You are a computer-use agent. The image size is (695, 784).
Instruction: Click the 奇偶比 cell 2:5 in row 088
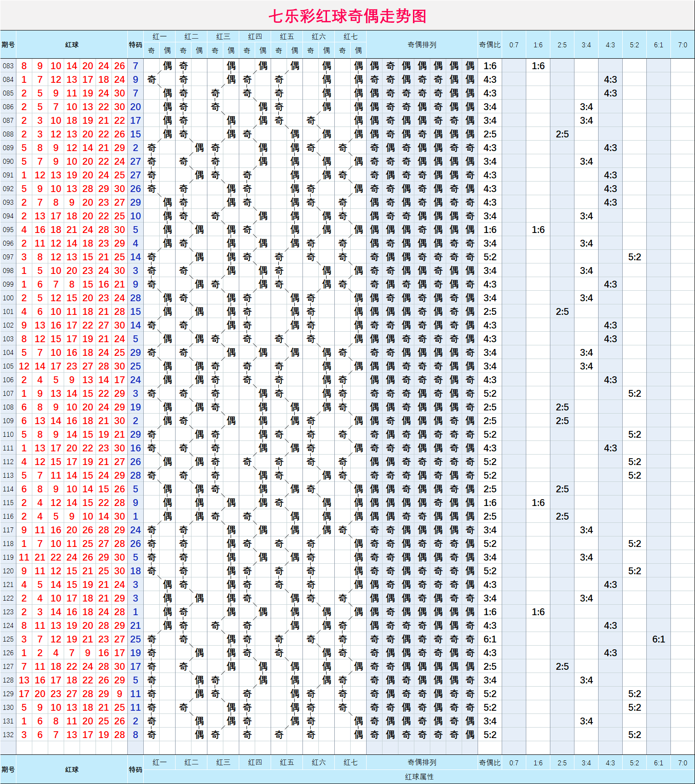pyautogui.click(x=490, y=134)
